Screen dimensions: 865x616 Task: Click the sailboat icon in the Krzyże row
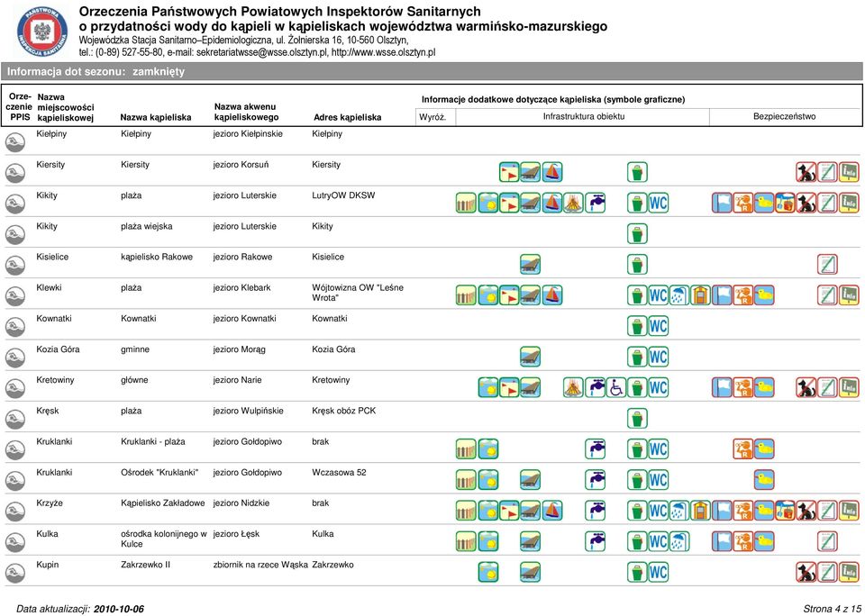(552, 512)
